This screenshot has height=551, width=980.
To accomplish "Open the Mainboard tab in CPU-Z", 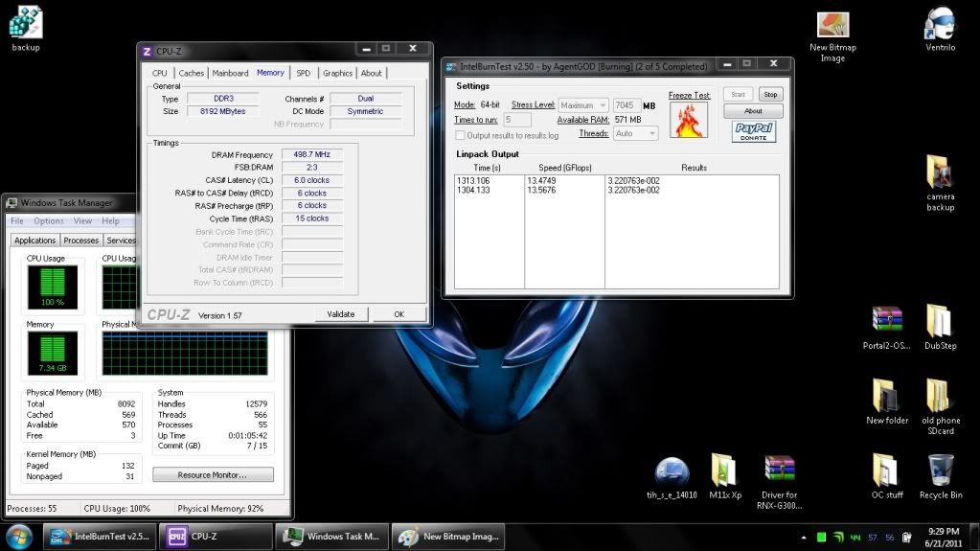I will pyautogui.click(x=230, y=73).
